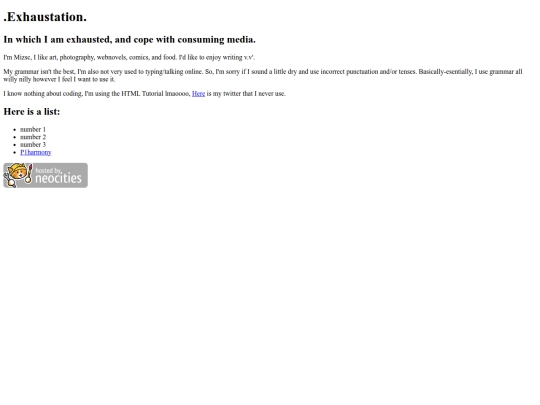This screenshot has width=540, height=405.
Task: Select the "number 3" list item
Action: point(33,145)
